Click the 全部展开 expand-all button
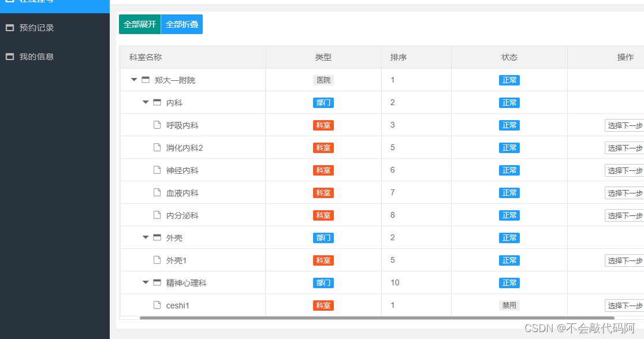 (140, 24)
